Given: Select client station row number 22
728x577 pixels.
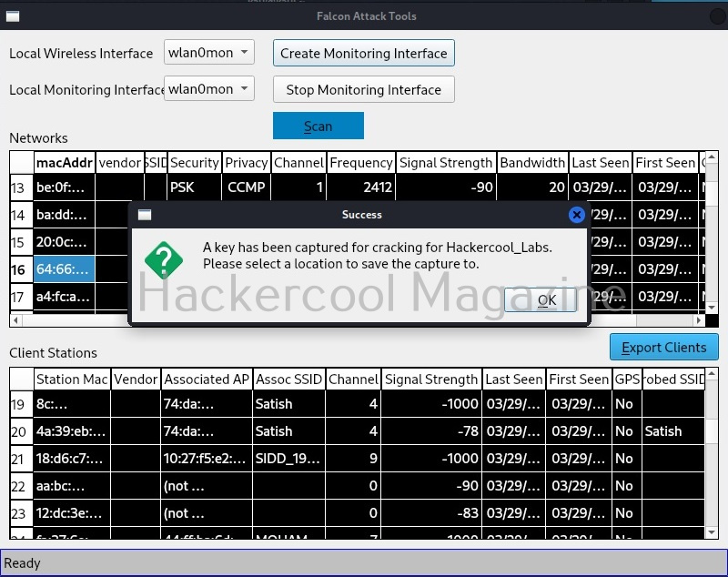Looking at the screenshot, I should pyautogui.click(x=21, y=486).
